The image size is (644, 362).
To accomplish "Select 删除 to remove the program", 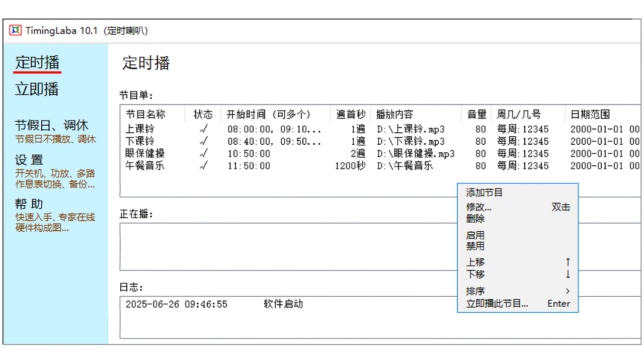I will point(476,219).
